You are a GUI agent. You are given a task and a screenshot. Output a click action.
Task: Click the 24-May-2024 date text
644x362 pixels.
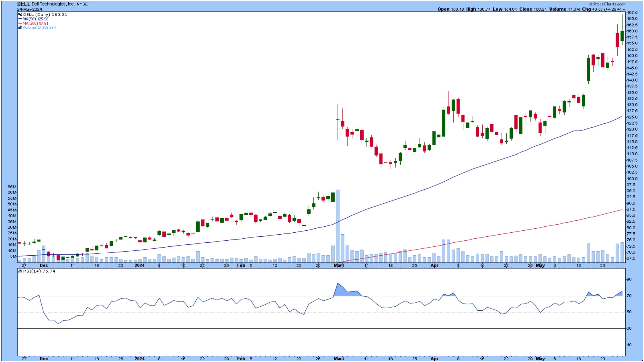29,9
